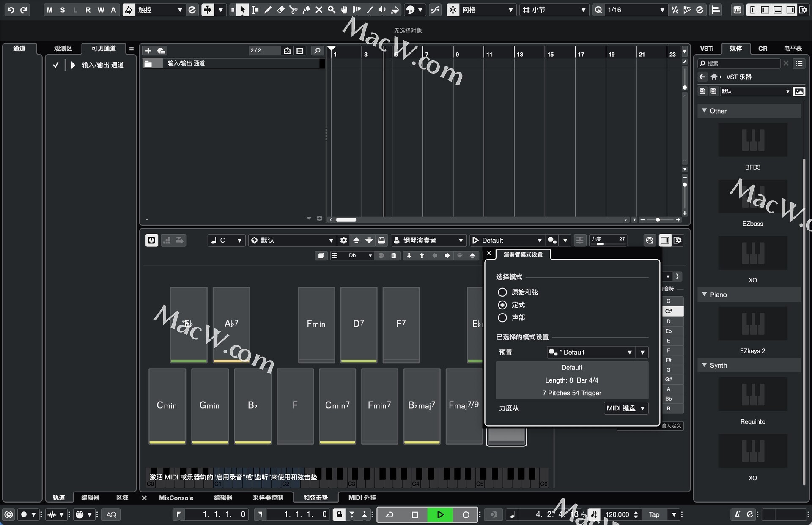Toggle the global Write W automation button

101,10
